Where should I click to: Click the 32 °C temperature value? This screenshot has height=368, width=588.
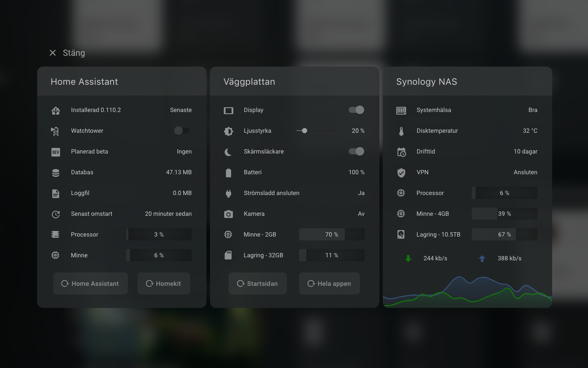530,131
